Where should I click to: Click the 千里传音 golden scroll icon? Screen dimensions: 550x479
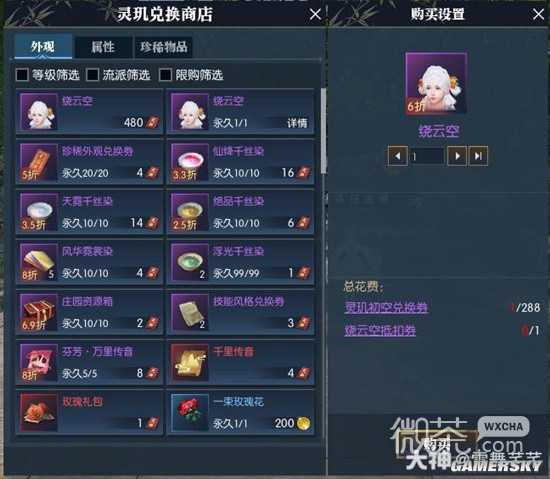(190, 363)
